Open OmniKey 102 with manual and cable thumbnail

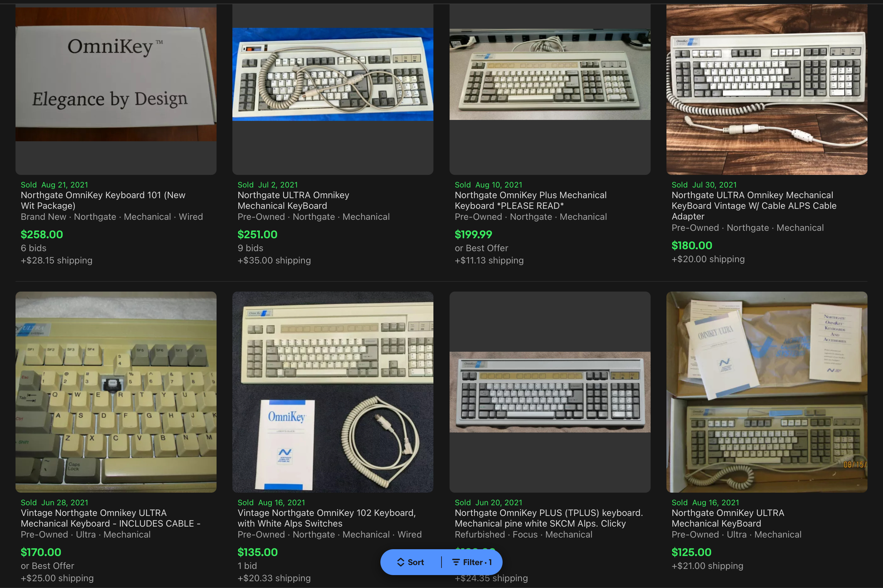[333, 392]
